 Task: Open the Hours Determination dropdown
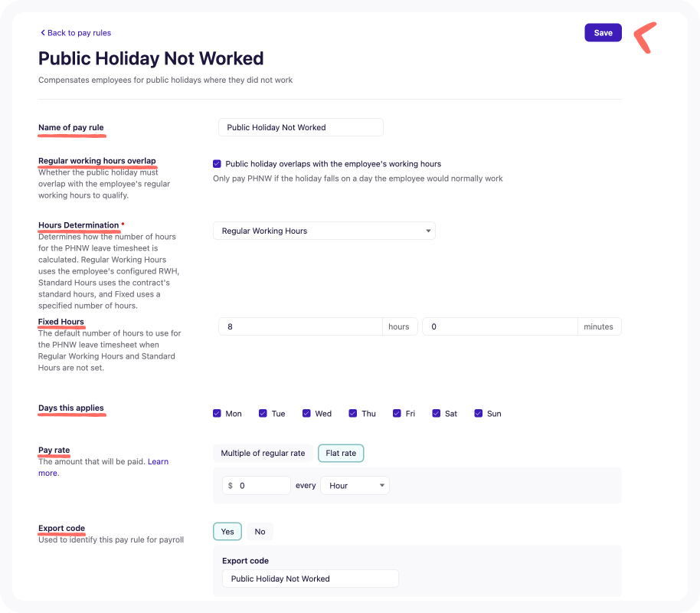click(324, 231)
